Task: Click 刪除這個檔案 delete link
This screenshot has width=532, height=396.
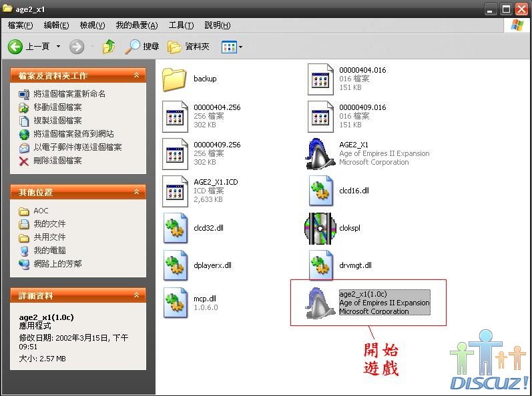Action: point(57,161)
